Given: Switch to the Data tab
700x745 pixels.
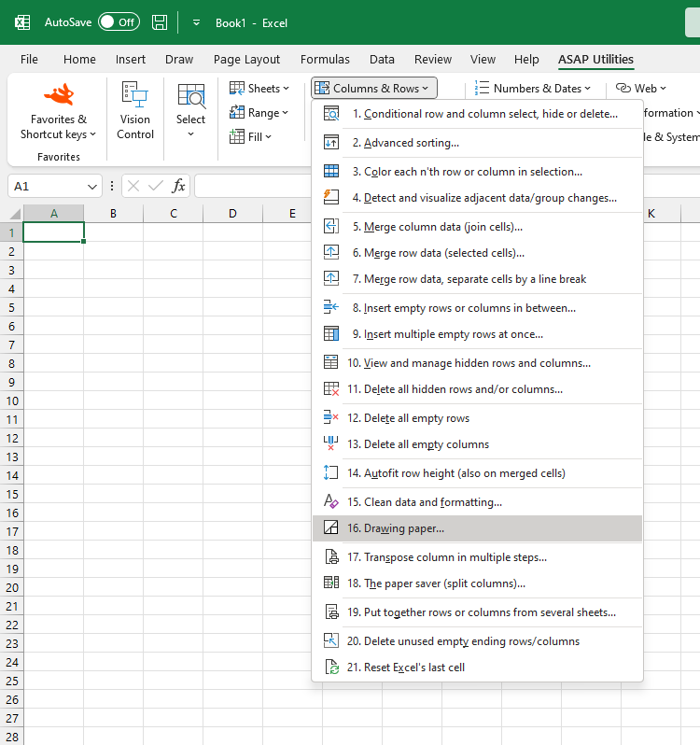Looking at the screenshot, I should click(382, 60).
